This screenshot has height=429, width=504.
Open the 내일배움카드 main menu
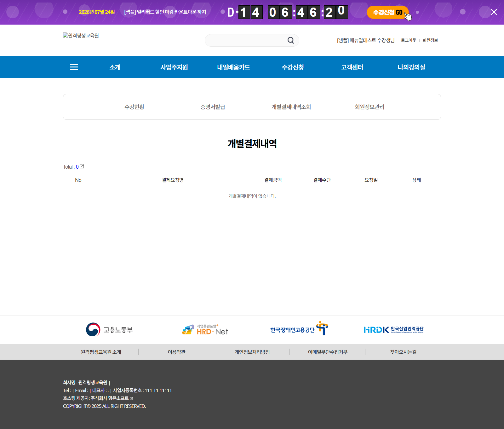pyautogui.click(x=233, y=67)
